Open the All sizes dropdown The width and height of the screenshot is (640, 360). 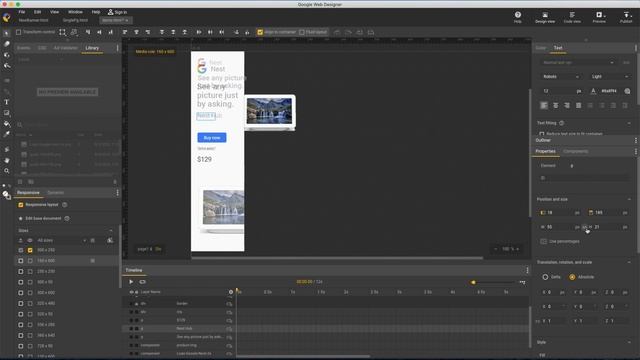coord(61,240)
